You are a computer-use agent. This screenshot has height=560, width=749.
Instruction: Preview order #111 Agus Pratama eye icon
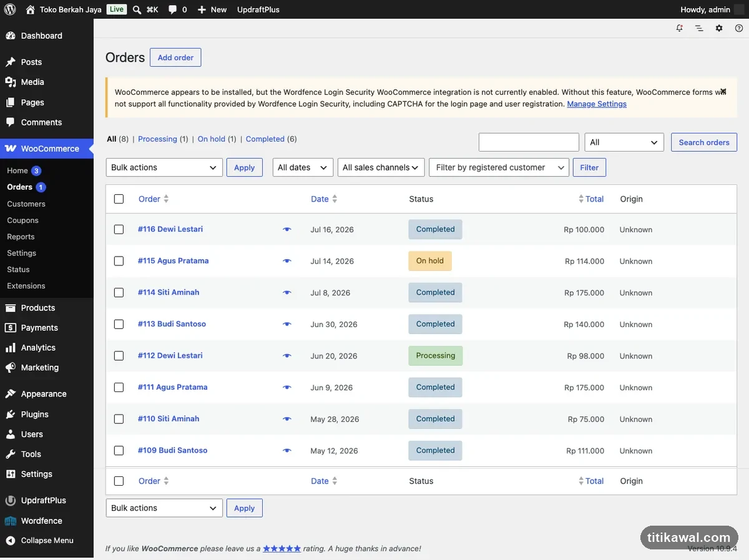[x=287, y=387]
